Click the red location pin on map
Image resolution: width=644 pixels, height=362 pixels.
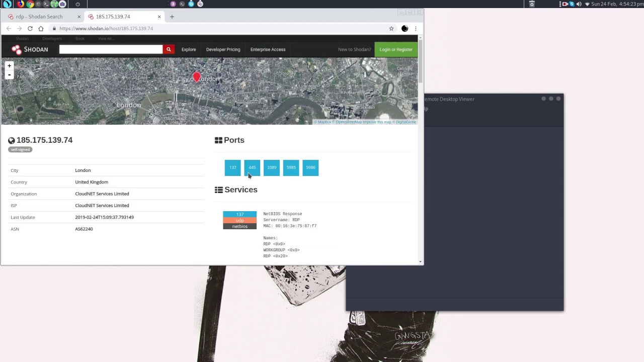tap(196, 77)
